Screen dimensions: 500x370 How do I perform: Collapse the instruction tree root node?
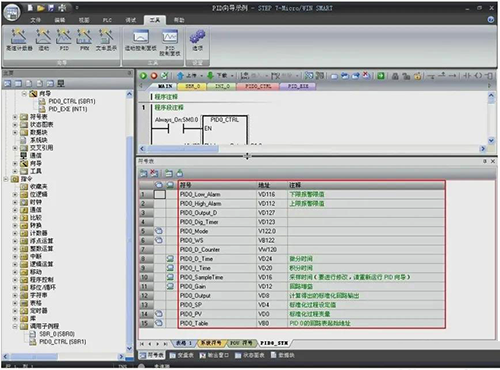tap(6, 179)
